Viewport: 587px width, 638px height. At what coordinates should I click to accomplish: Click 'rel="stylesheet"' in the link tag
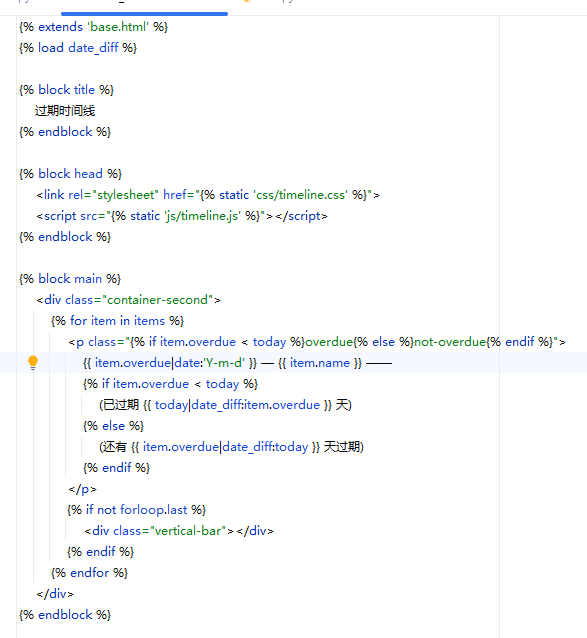point(113,195)
